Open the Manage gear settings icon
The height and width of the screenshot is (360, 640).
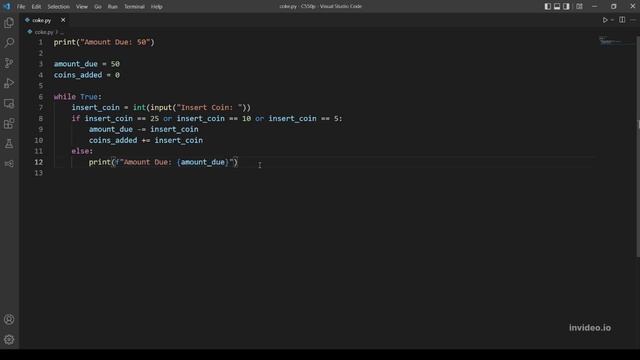click(9, 339)
